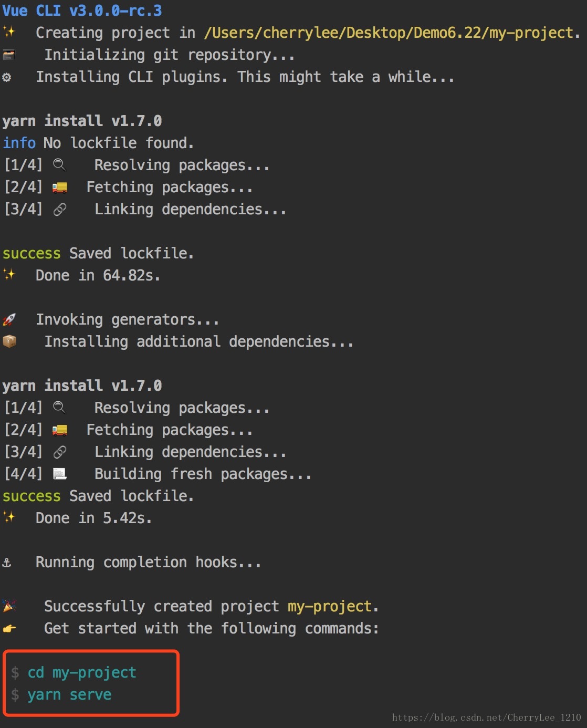
Task: Click 'Installing CLI plugins. This might take a while...'
Action: pos(245,77)
